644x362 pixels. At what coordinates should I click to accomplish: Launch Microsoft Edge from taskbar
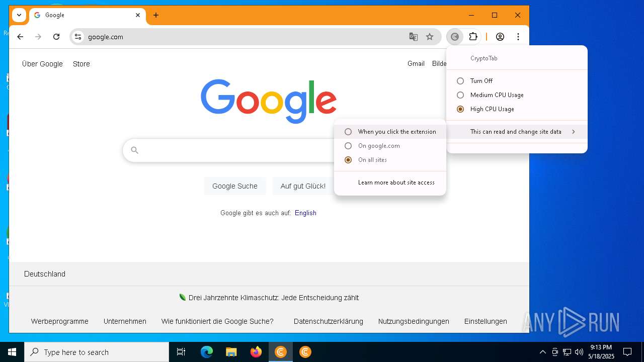[207, 352]
